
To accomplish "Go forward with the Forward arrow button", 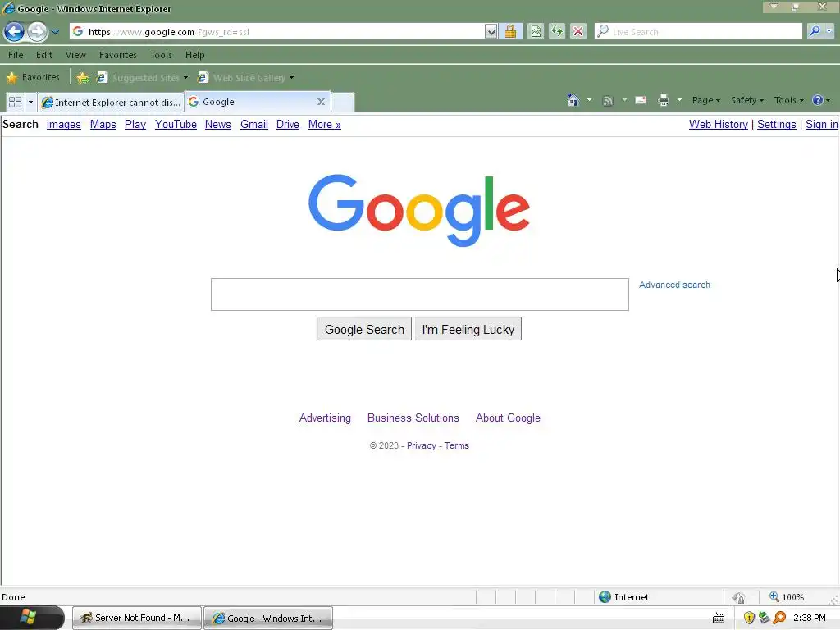I will tap(37, 32).
